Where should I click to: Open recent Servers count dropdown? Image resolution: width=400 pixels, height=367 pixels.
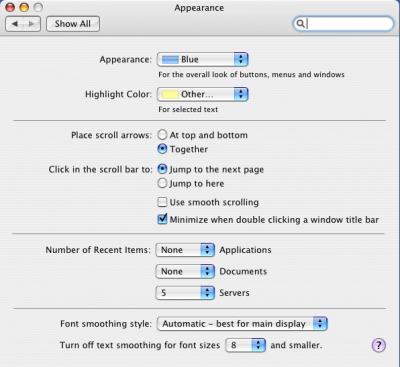pyautogui.click(x=185, y=293)
